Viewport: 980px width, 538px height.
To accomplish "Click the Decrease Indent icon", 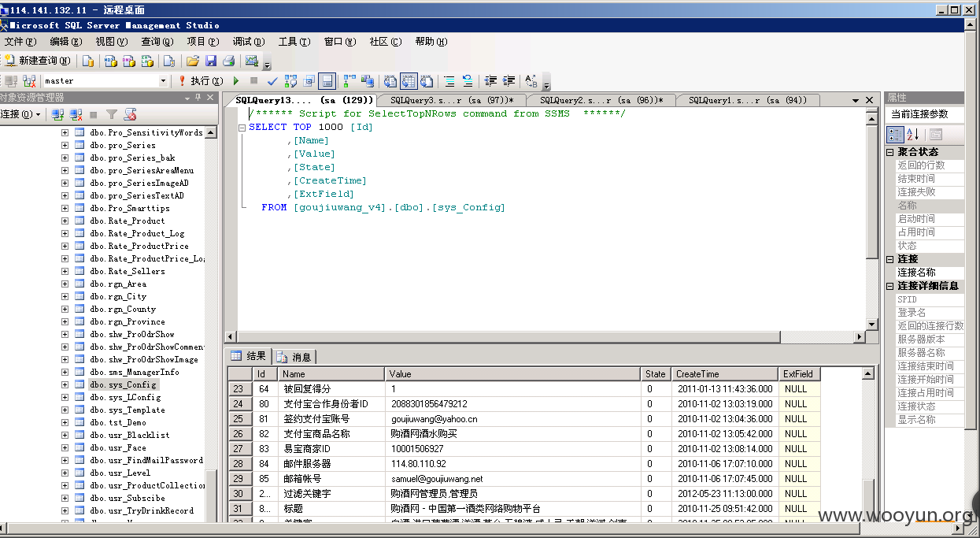I will [490, 80].
